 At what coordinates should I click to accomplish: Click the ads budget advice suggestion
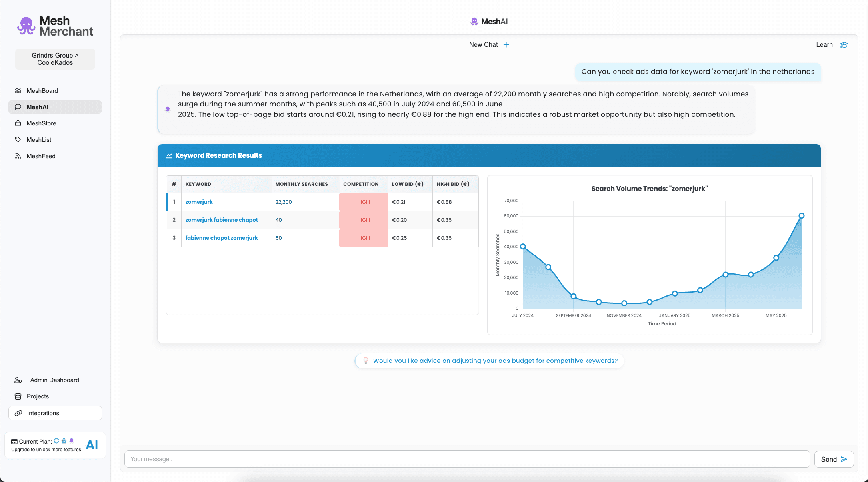495,361
